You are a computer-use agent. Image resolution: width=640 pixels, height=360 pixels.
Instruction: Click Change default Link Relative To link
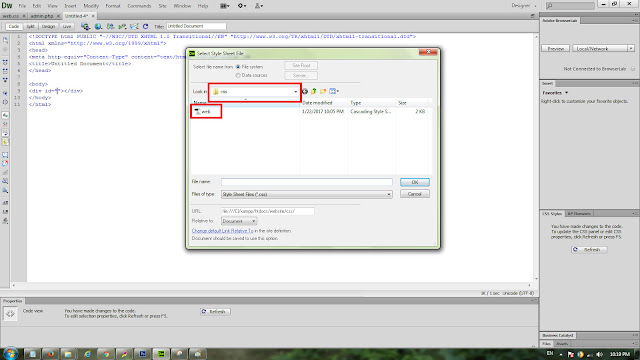point(222,231)
